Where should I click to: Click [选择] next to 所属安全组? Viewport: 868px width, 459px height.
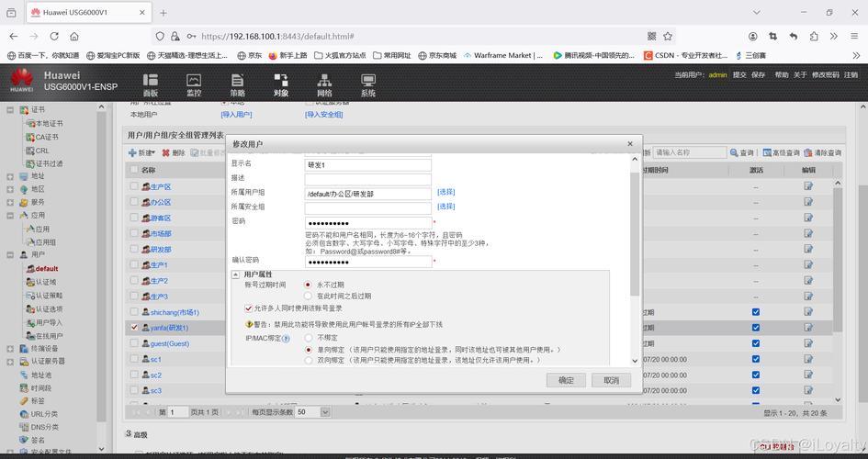click(x=446, y=207)
